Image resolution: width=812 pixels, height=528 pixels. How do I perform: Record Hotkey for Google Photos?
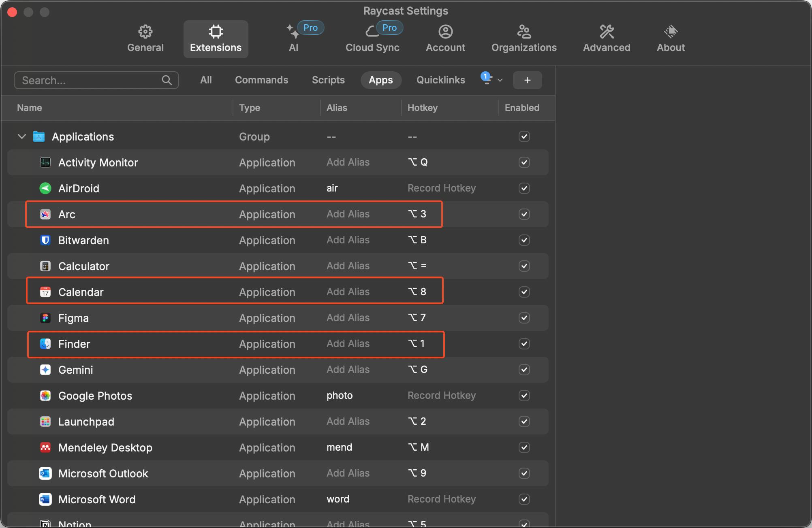coord(442,396)
